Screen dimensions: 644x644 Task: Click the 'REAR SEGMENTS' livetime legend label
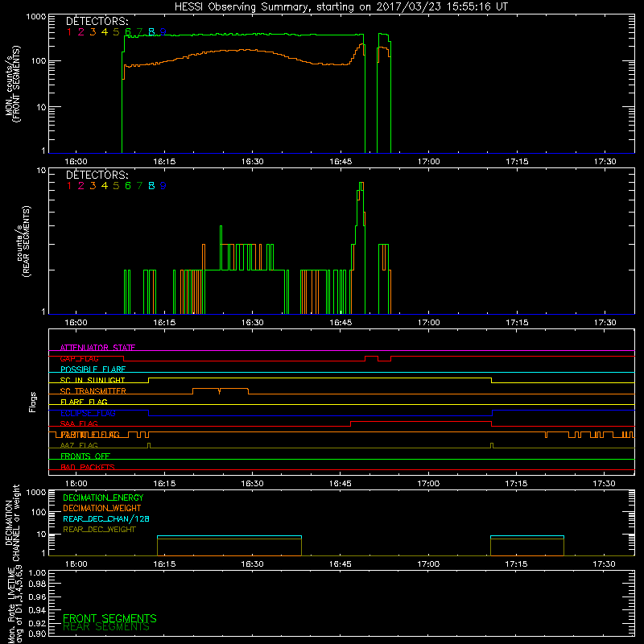pyautogui.click(x=106, y=627)
